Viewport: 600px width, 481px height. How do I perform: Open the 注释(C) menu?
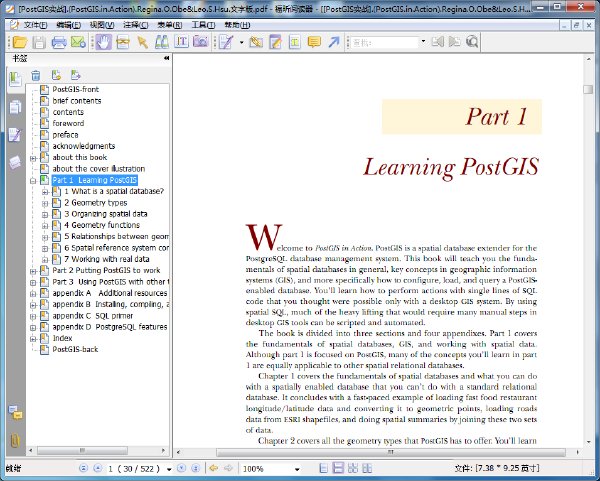[x=135, y=25]
